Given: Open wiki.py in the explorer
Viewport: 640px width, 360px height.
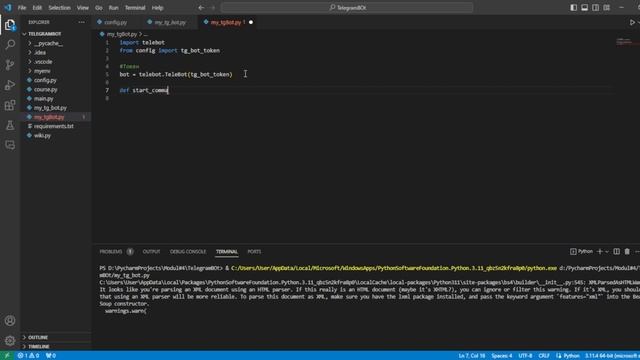Looking at the screenshot, I should [56, 136].
